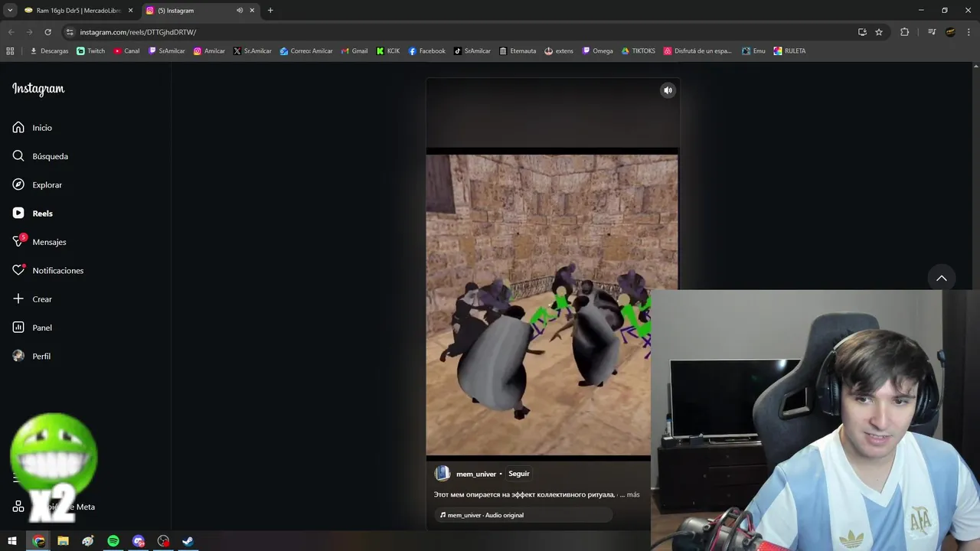Open the Omega bookmark

[598, 51]
